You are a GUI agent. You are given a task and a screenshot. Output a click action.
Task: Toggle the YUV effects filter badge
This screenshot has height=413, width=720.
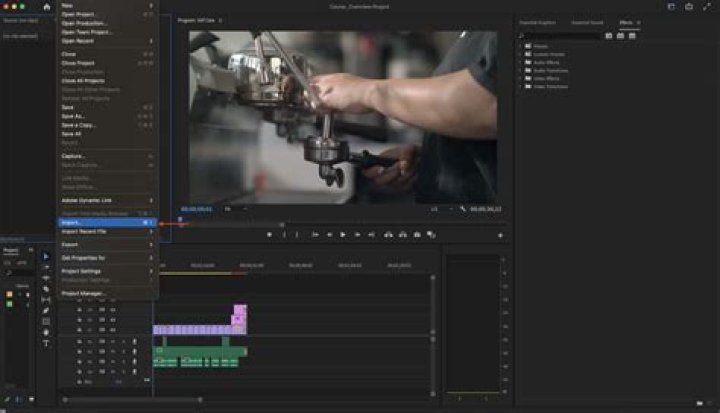[x=632, y=36]
